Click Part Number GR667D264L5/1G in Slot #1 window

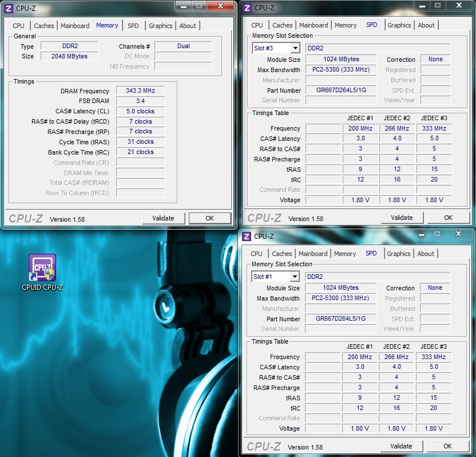point(340,319)
